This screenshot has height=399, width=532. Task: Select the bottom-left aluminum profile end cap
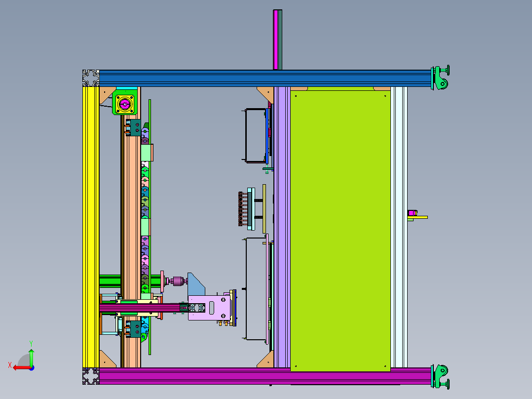pos(91,376)
